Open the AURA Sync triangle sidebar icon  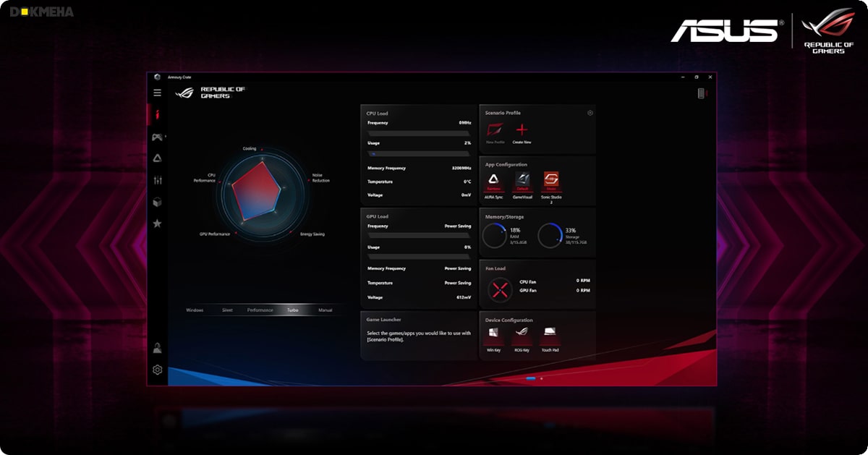coord(157,158)
